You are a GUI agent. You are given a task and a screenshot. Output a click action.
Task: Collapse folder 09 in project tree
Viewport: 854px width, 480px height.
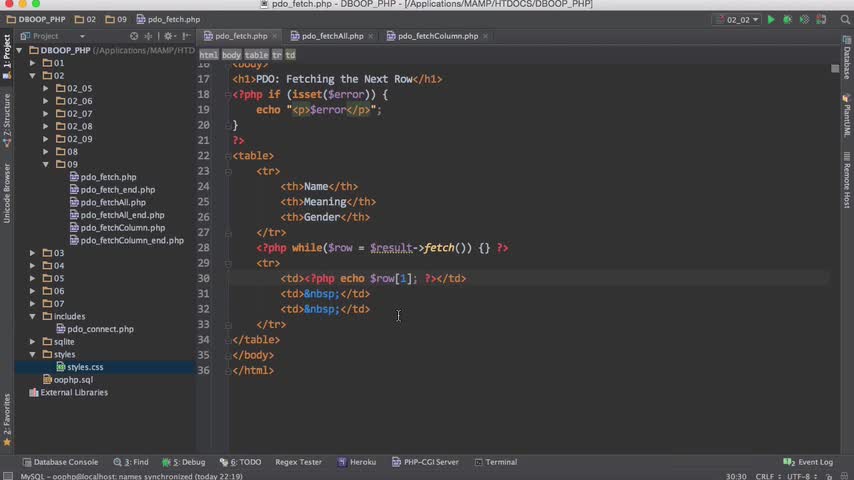coord(46,164)
